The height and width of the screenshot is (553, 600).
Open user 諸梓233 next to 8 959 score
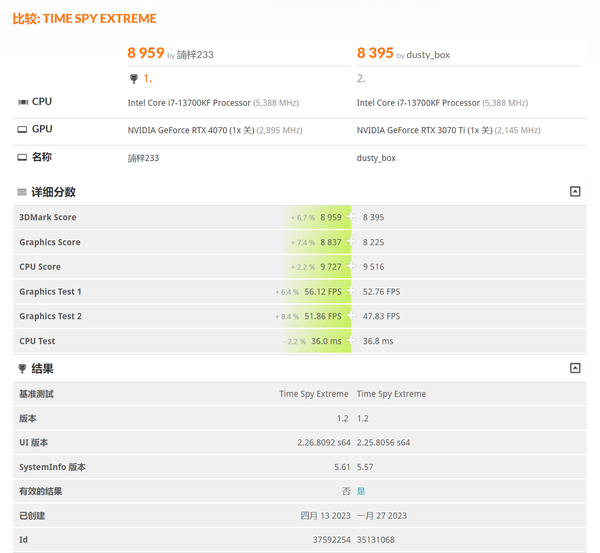[x=195, y=55]
